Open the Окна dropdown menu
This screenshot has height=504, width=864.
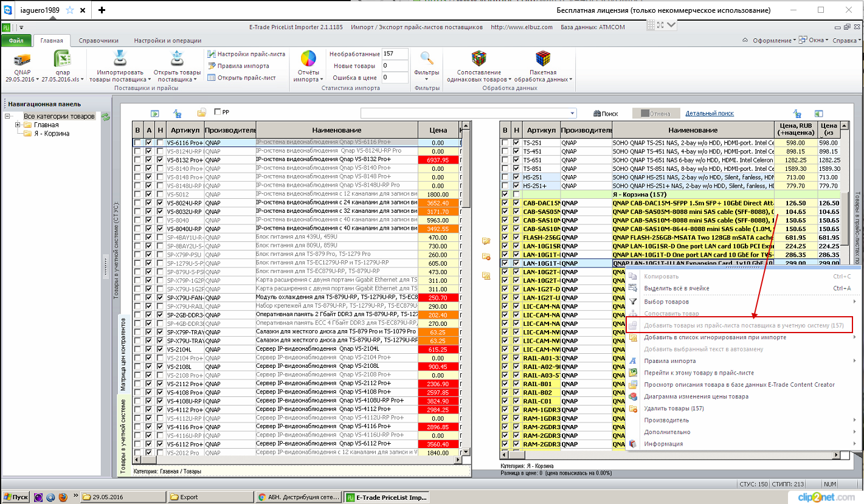(813, 41)
